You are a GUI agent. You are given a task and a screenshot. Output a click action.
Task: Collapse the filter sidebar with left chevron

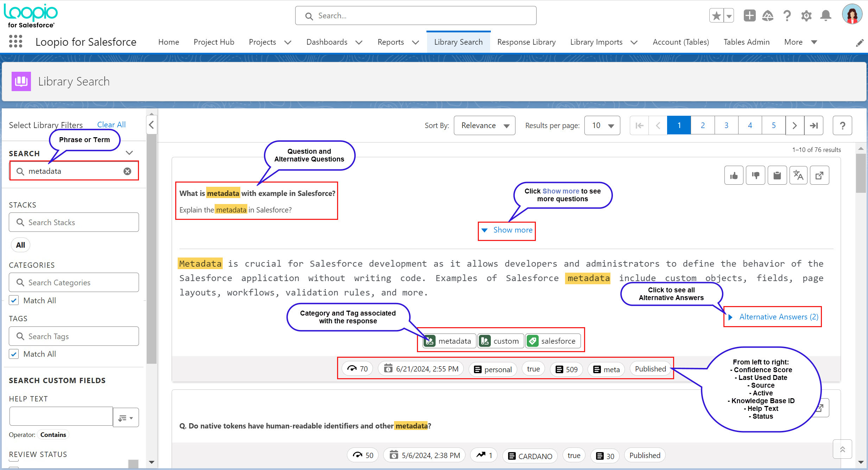tap(152, 125)
